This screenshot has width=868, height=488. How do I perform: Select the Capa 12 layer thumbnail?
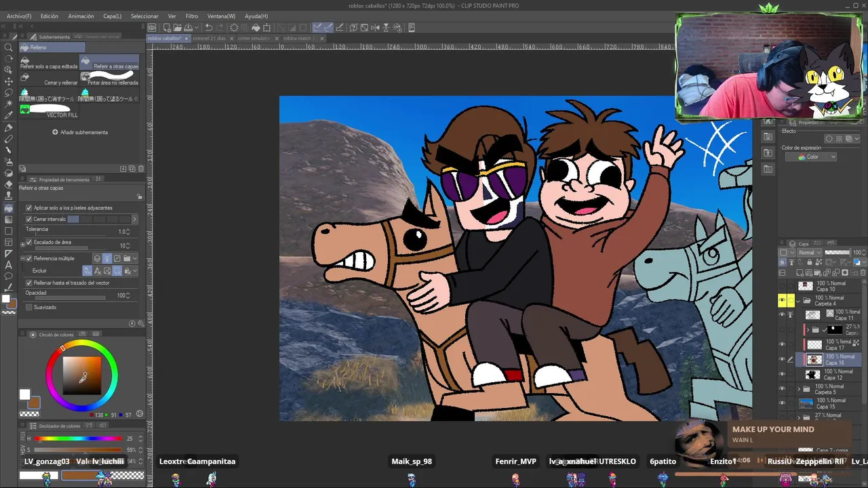click(812, 374)
